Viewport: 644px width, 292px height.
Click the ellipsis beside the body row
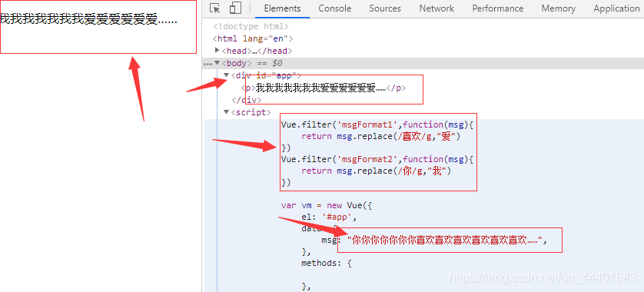click(207, 64)
